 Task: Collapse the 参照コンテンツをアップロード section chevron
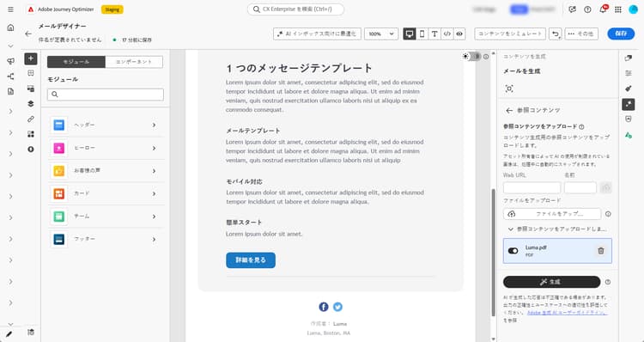point(511,229)
